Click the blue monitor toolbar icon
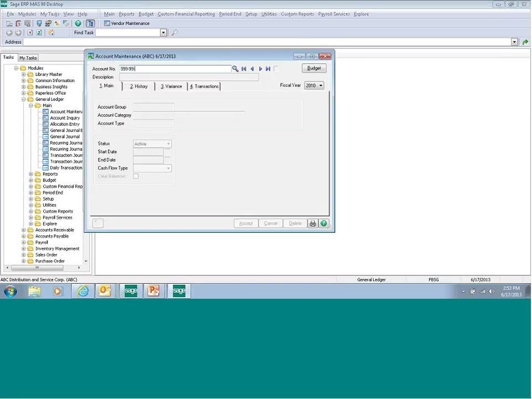The height and width of the screenshot is (399, 532). click(x=39, y=23)
